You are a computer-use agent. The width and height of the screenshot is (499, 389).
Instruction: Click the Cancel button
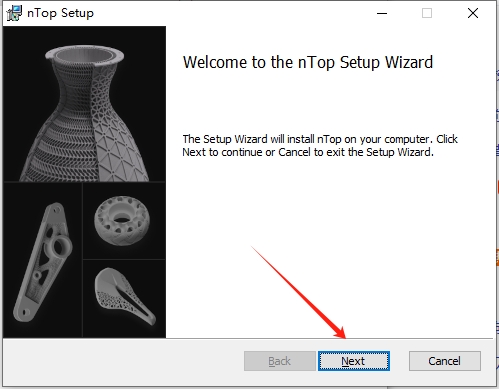pyautogui.click(x=445, y=361)
